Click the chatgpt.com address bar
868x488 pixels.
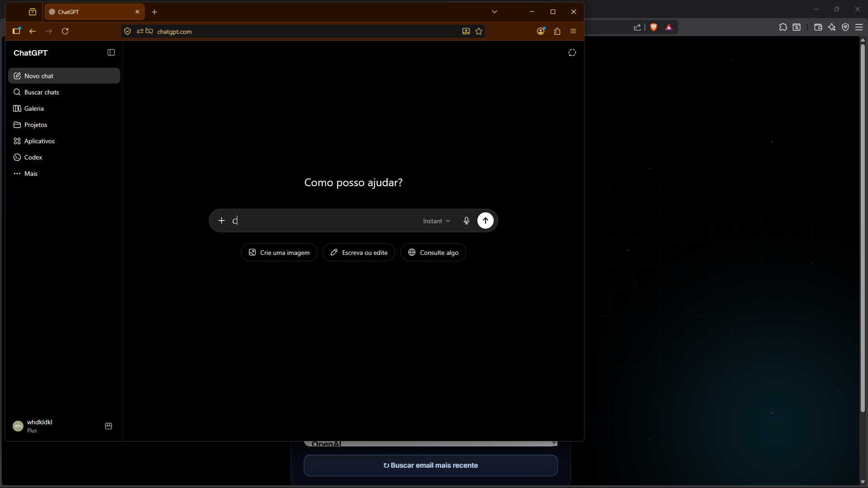coord(303,31)
